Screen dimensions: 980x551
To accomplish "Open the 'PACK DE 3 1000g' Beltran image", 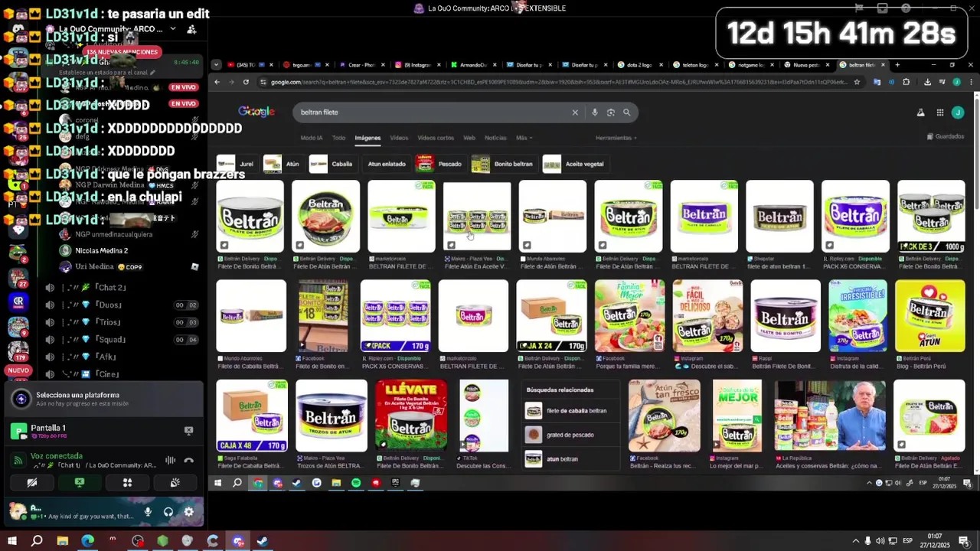I will pos(931,217).
